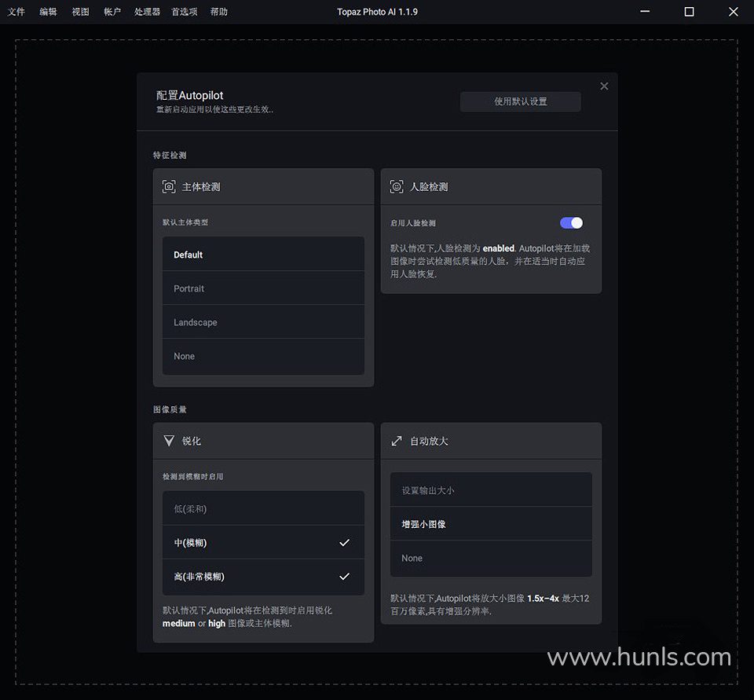Viewport: 754px width, 700px height.
Task: Select 增强小图像 upscale option
Action: [491, 524]
